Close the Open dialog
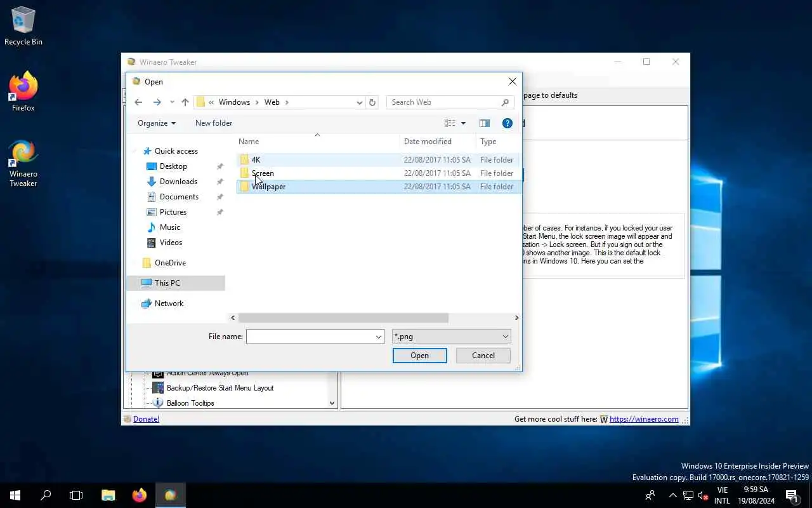Viewport: 812px width, 508px height. click(513, 81)
